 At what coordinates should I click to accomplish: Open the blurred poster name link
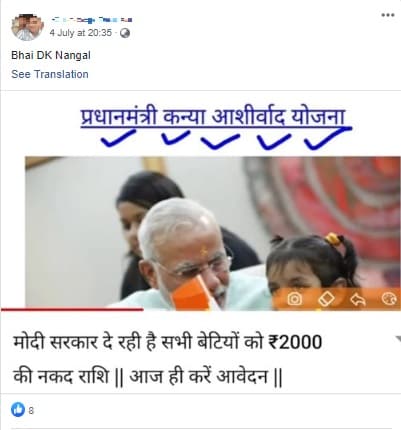coord(92,20)
